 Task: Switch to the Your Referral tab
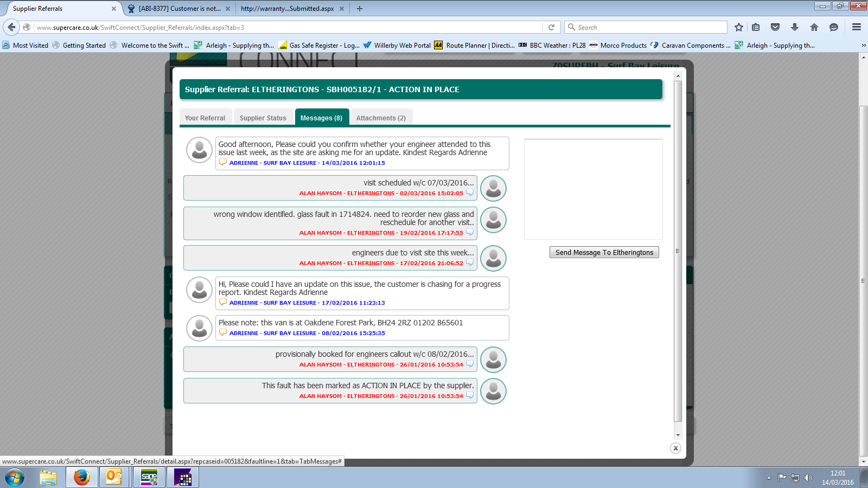point(205,118)
